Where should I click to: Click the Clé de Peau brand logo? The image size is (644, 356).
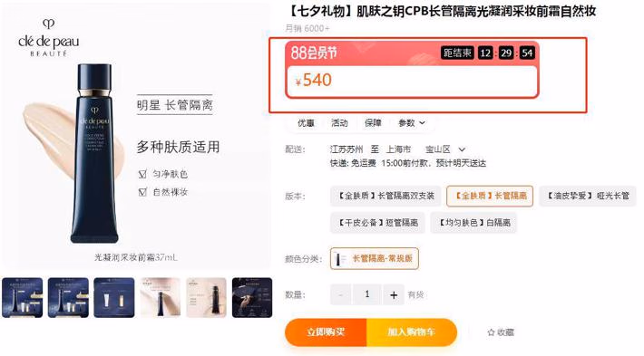48,37
